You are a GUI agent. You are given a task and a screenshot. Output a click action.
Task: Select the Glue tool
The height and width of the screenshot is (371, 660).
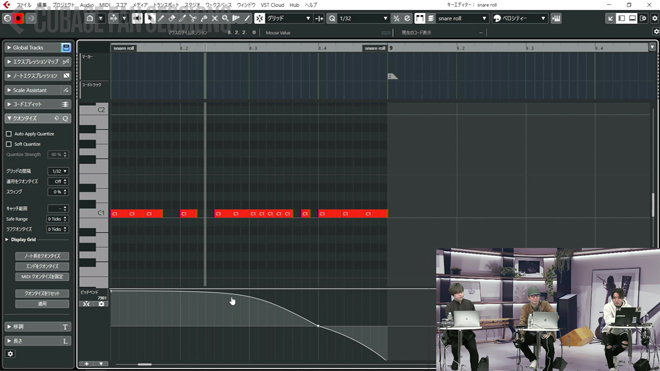click(x=204, y=19)
